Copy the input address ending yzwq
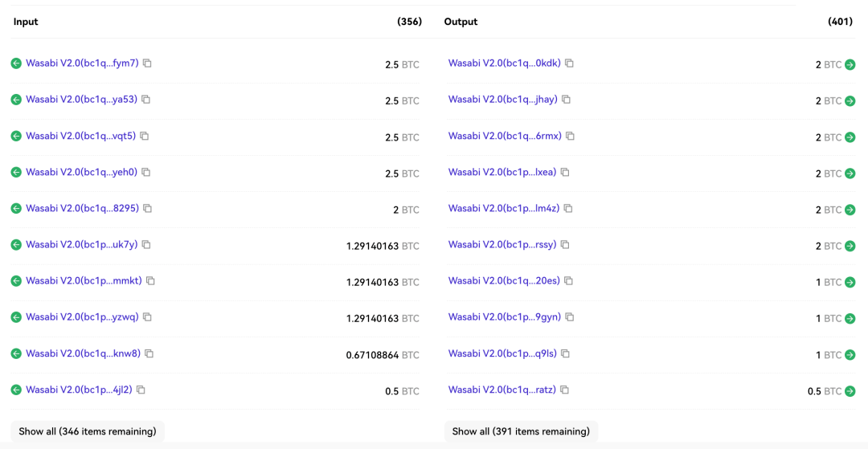The image size is (868, 449). click(x=147, y=316)
